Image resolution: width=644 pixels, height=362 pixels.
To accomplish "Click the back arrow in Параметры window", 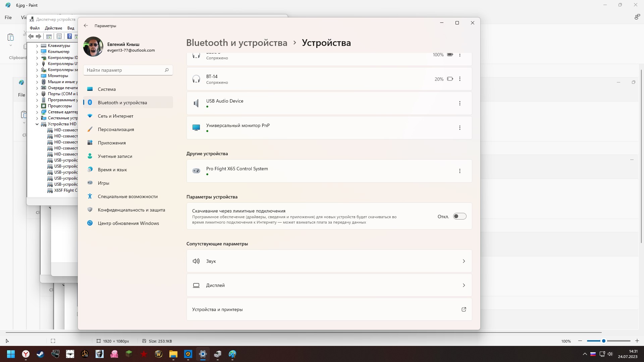I will tap(86, 25).
